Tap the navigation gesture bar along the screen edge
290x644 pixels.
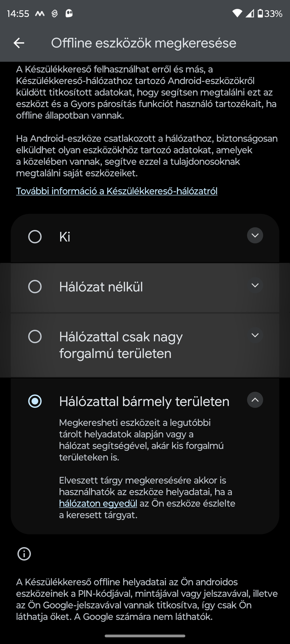[x=145, y=636]
